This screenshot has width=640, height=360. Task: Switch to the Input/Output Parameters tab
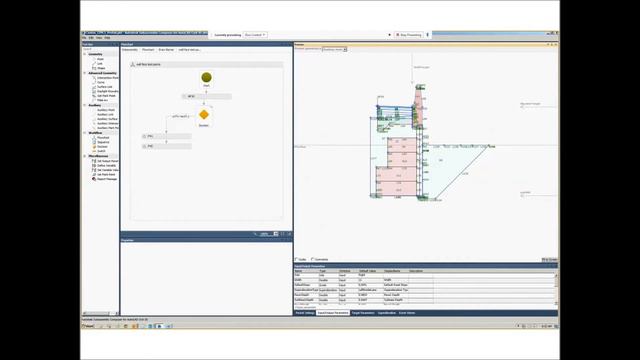coord(333,313)
